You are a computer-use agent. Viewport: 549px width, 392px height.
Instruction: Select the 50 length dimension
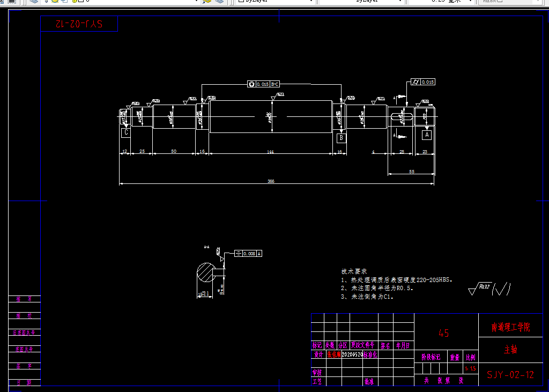pyautogui.click(x=174, y=151)
